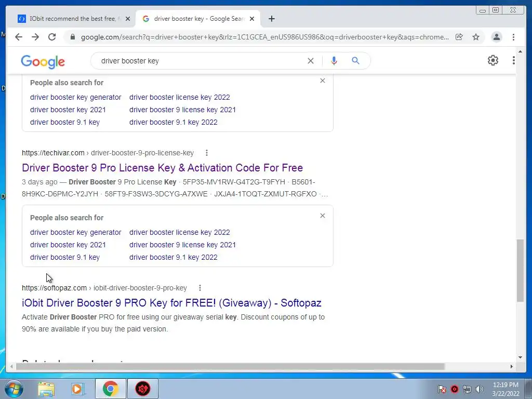
Task: Start voice search with the microphone
Action: click(x=334, y=61)
